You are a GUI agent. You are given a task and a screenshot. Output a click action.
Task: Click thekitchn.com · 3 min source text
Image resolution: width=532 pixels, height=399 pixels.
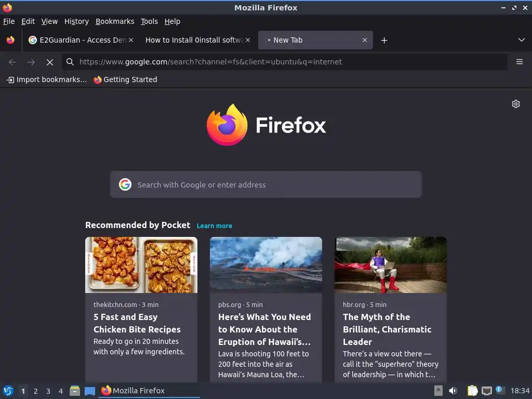(126, 304)
